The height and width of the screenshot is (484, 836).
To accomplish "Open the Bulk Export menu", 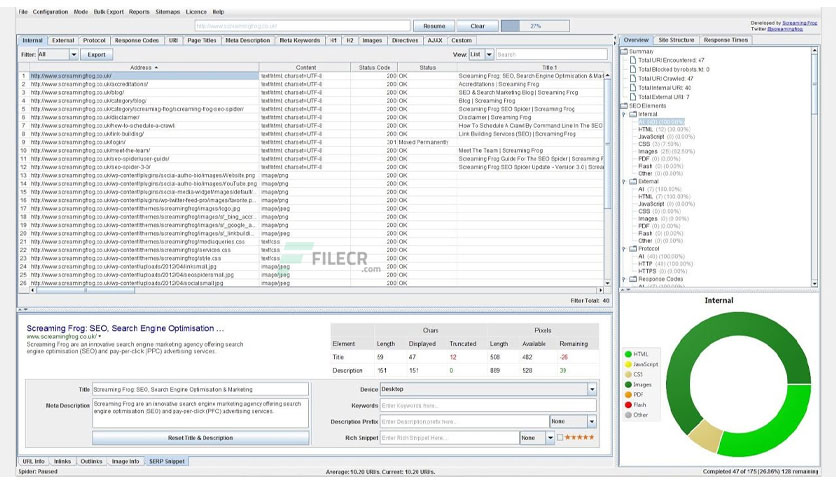I will pyautogui.click(x=108, y=12).
